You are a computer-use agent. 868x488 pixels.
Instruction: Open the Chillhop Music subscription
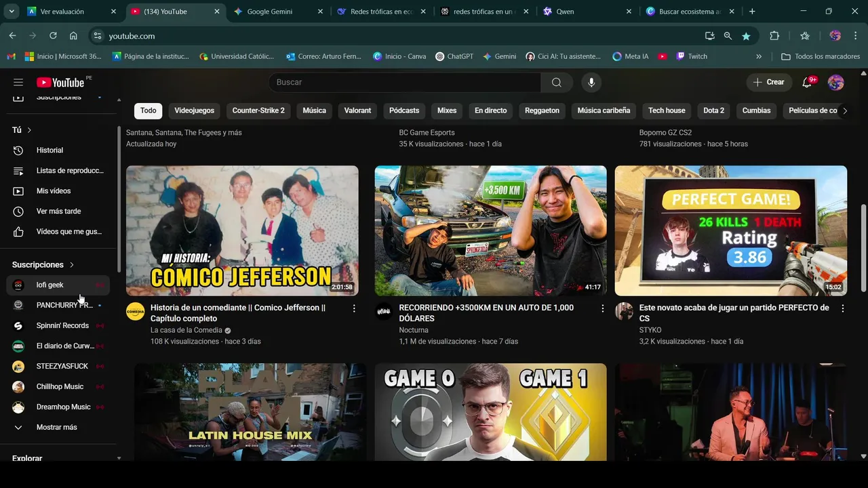pyautogui.click(x=58, y=387)
